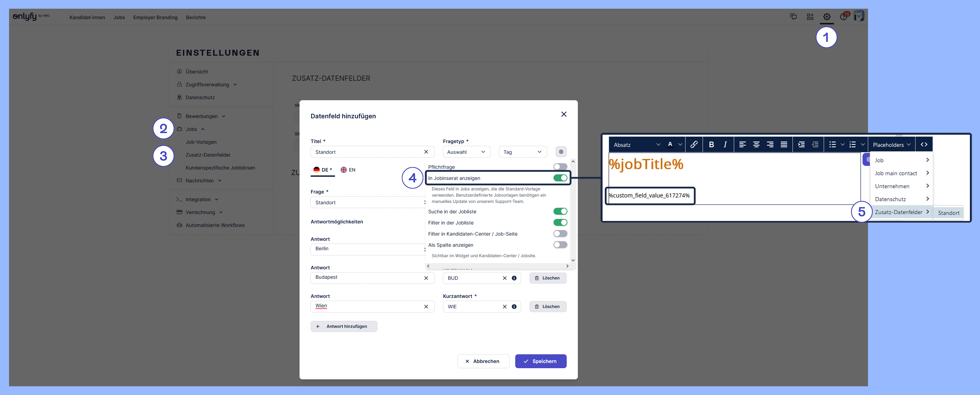Open Employer Branding in top navigation
Viewport: 980px width, 395px height.
[155, 17]
